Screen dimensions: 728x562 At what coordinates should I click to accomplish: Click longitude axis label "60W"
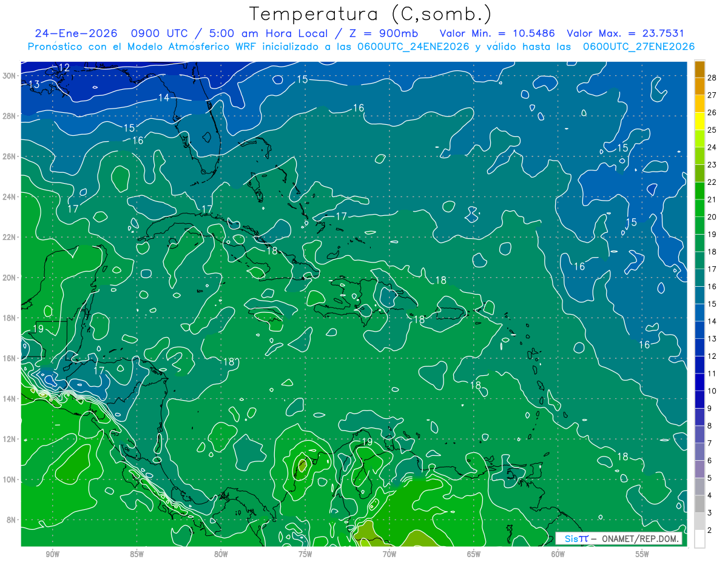point(558,554)
